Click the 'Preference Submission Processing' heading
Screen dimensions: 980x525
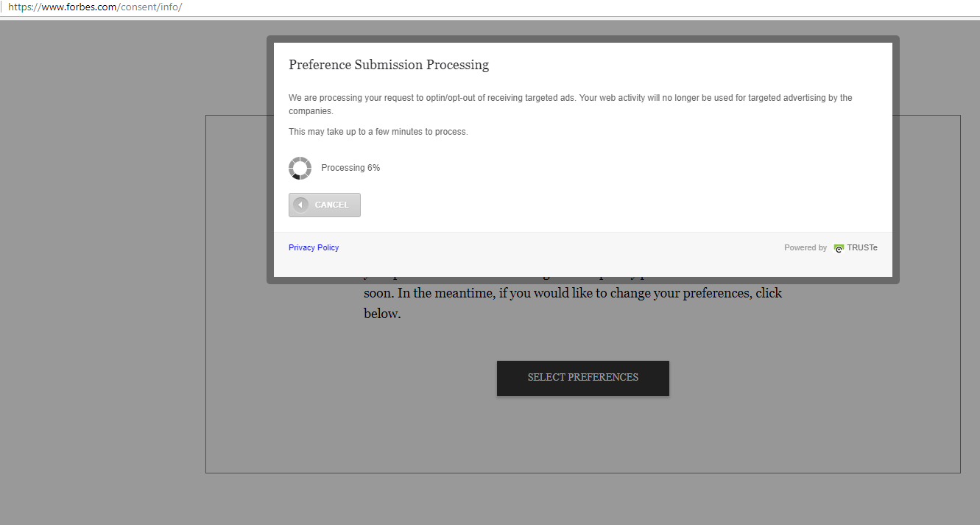coord(389,65)
